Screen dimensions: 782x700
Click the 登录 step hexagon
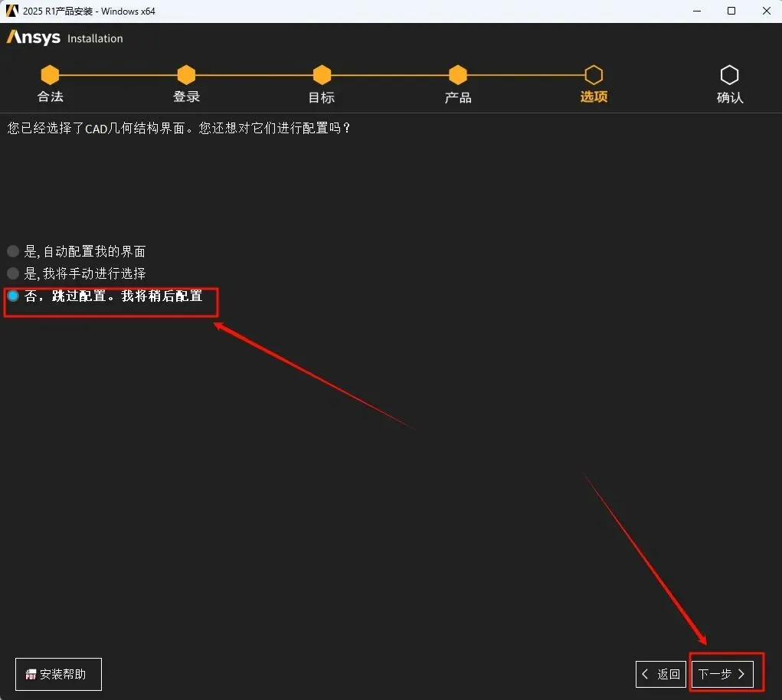click(x=186, y=75)
